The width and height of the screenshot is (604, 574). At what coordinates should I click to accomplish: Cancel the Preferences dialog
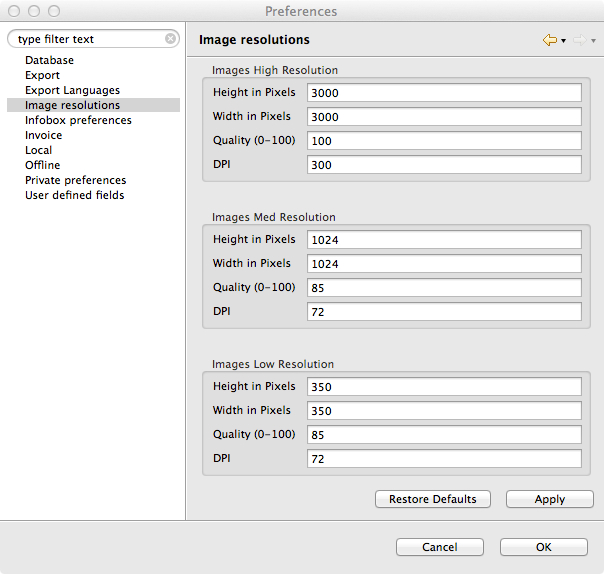[x=440, y=547]
